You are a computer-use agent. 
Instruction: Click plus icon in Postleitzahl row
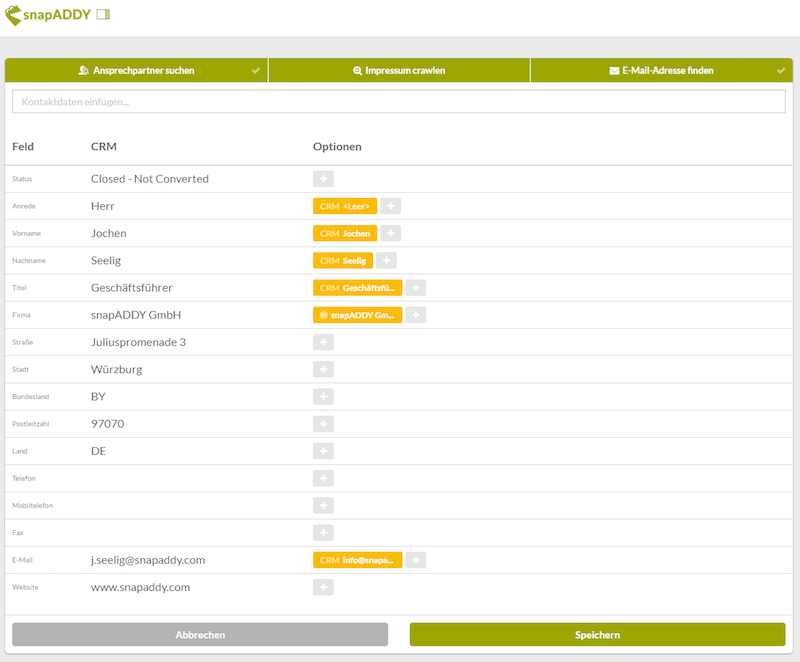[x=323, y=424]
